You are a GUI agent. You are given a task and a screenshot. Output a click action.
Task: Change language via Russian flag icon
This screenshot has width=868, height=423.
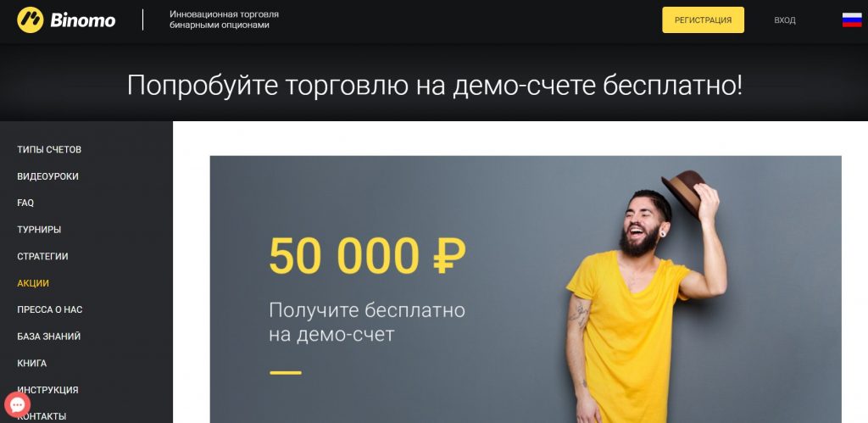[x=852, y=20]
